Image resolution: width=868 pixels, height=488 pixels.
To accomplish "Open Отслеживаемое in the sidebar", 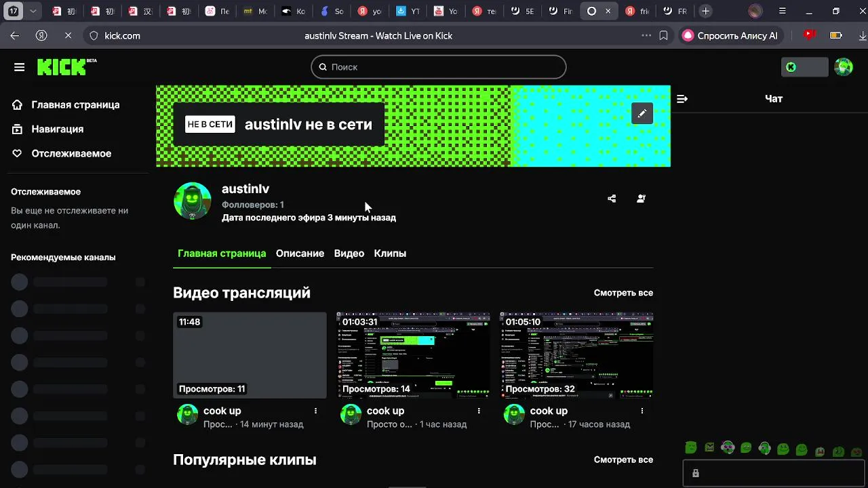I will (61, 153).
